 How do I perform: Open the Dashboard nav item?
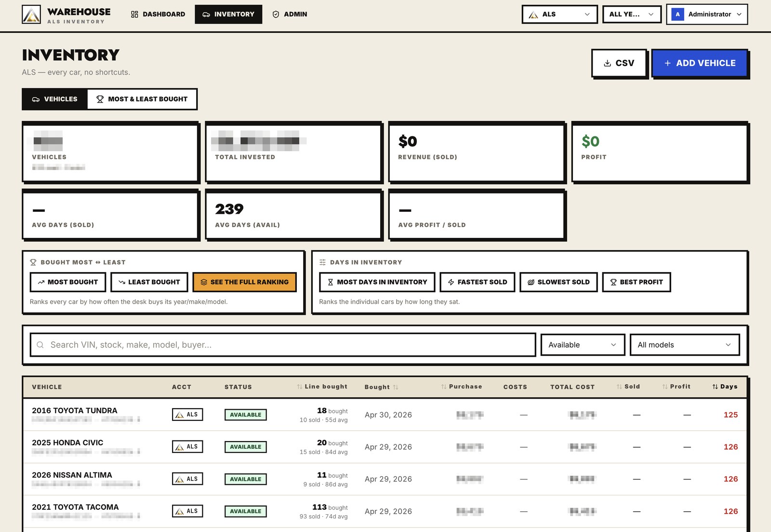[158, 14]
